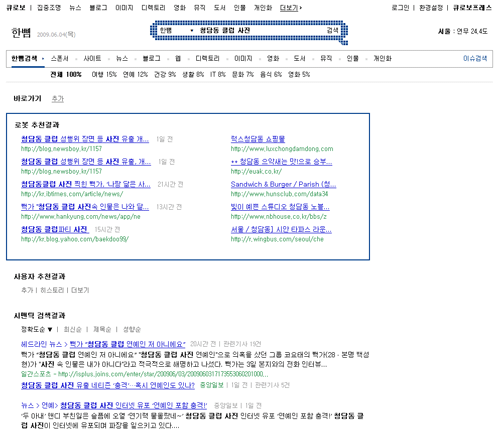Click the 검색 search button

click(x=332, y=30)
